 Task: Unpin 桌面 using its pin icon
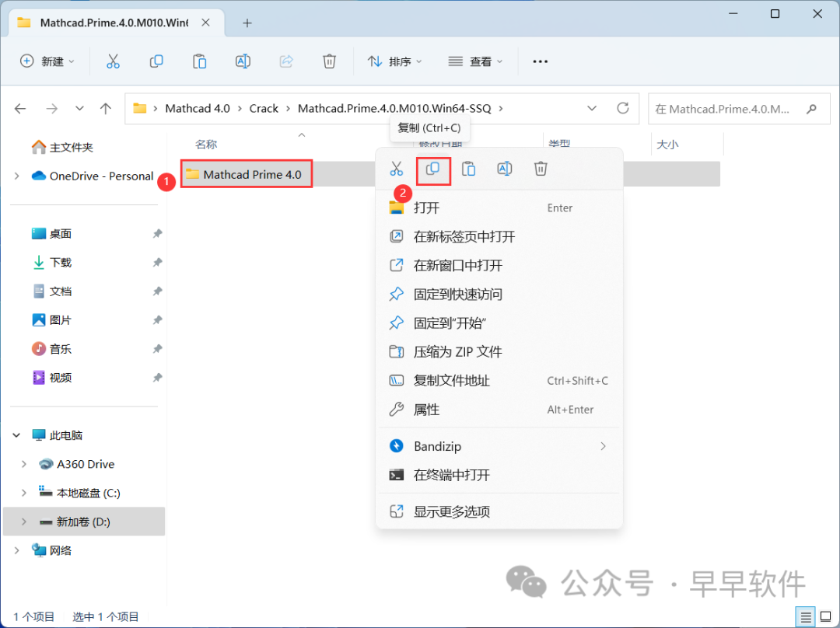pos(157,233)
